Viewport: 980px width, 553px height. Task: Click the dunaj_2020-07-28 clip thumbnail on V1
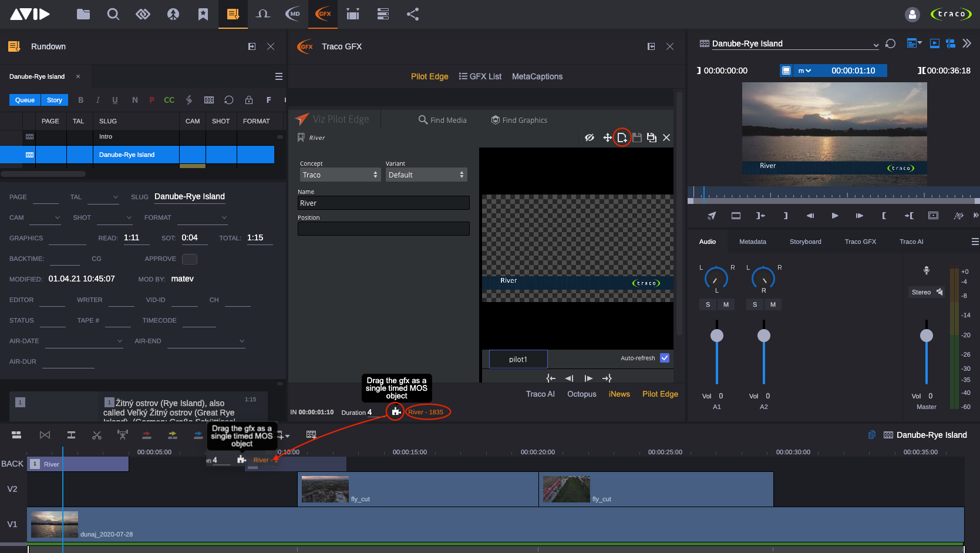click(x=54, y=524)
